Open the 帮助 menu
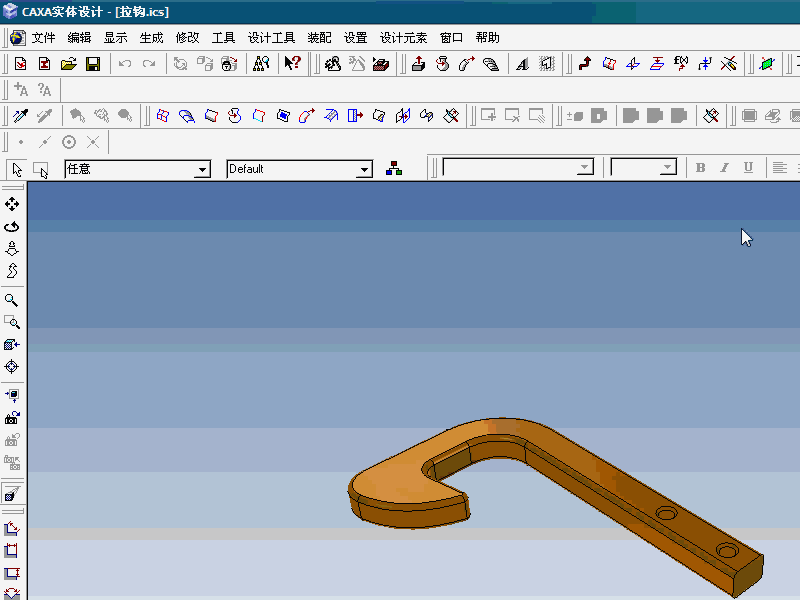 tap(487, 38)
